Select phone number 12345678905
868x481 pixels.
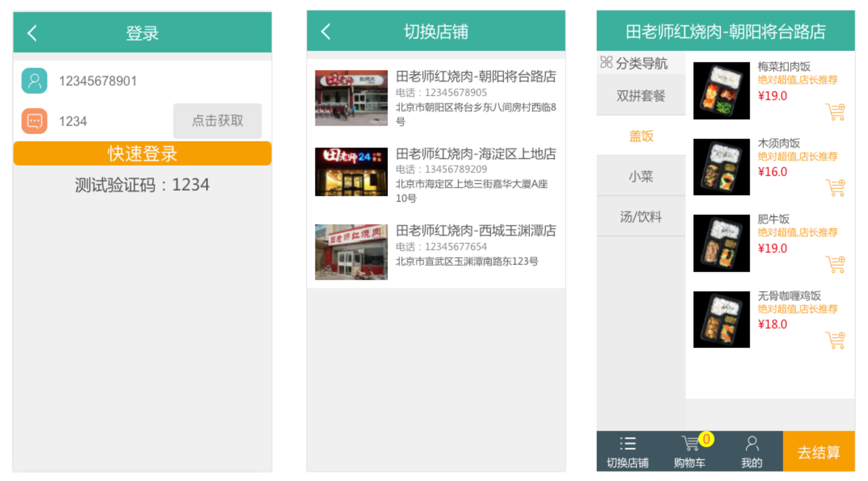point(456,93)
